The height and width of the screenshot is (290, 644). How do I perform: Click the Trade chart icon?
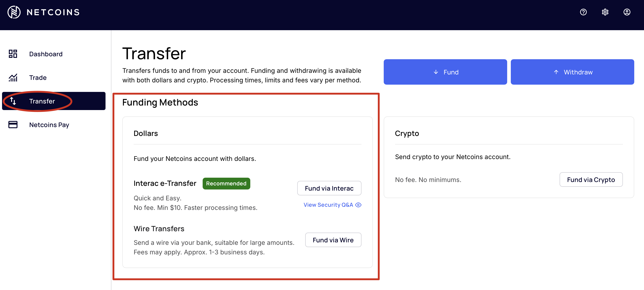(x=13, y=78)
